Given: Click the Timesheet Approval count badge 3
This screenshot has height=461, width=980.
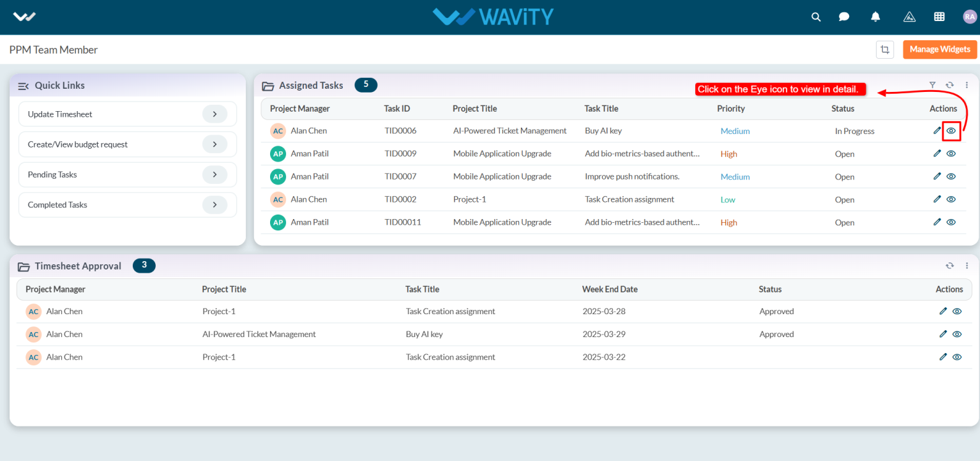Looking at the screenshot, I should pyautogui.click(x=144, y=265).
